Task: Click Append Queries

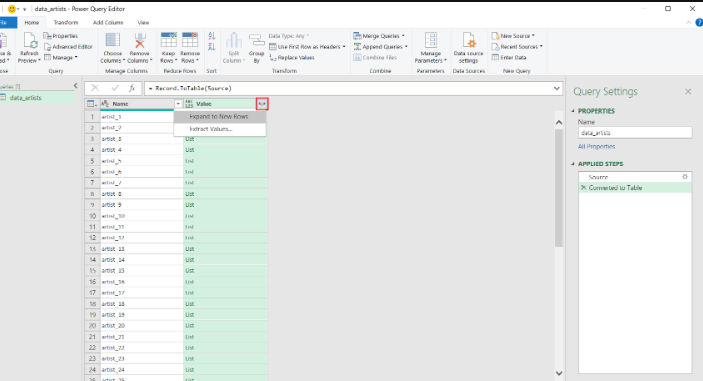Action: point(380,47)
